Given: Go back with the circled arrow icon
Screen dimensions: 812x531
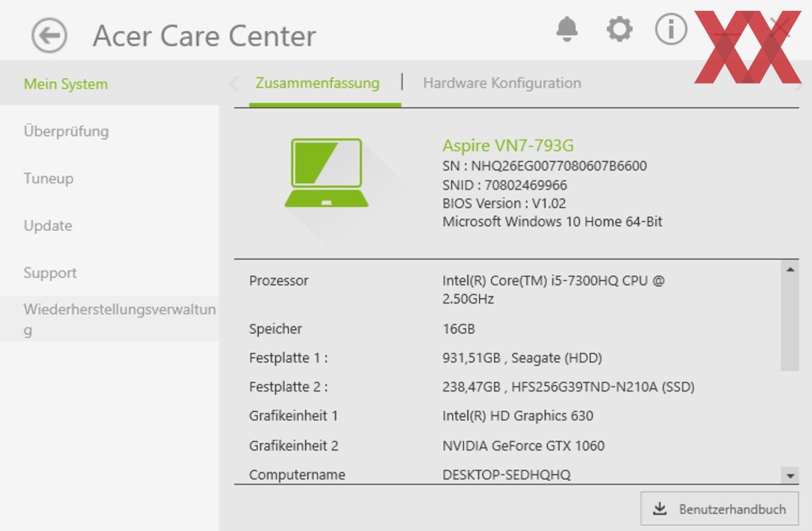Looking at the screenshot, I should pyautogui.click(x=49, y=35).
